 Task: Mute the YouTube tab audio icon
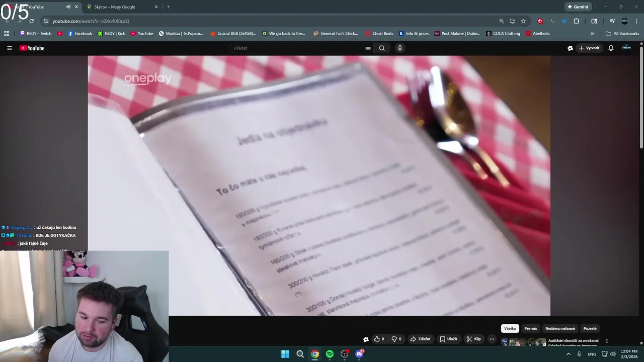pos(68,7)
